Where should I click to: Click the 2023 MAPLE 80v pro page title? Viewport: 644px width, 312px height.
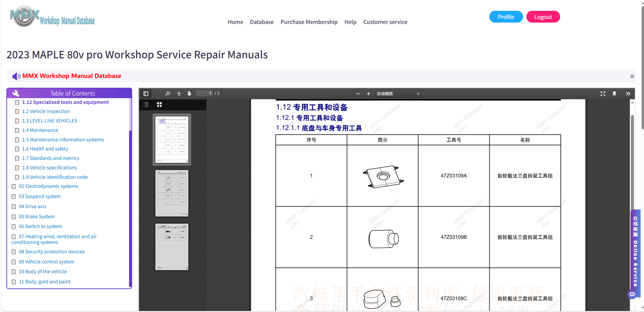[137, 55]
